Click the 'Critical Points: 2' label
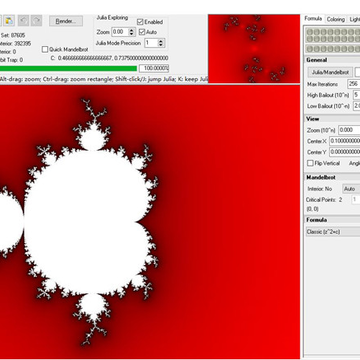The image size is (360, 360). tap(324, 200)
